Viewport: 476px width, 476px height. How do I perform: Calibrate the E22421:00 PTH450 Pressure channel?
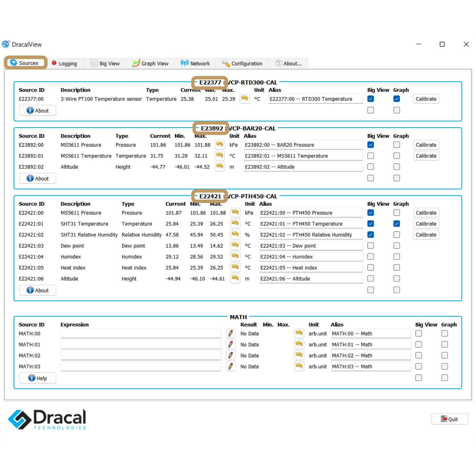426,213
